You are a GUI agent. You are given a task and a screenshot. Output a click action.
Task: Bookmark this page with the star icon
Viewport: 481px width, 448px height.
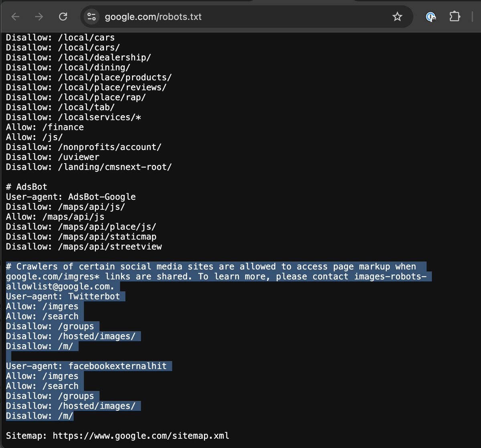397,16
